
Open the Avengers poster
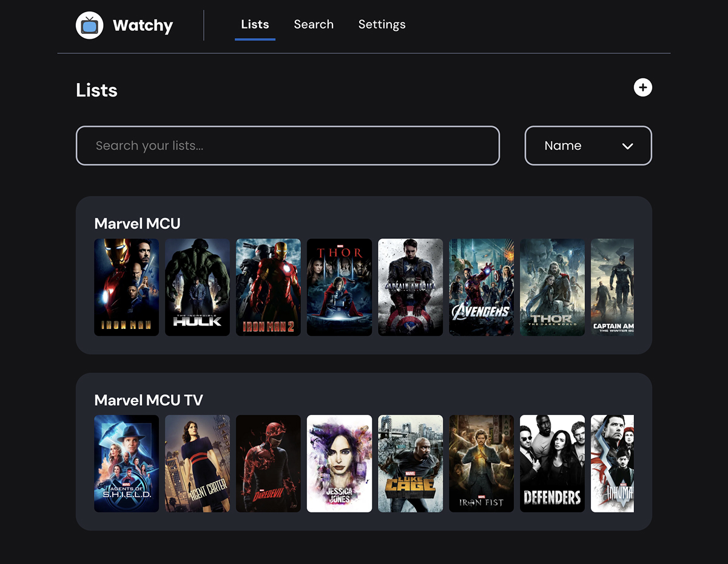click(x=481, y=287)
